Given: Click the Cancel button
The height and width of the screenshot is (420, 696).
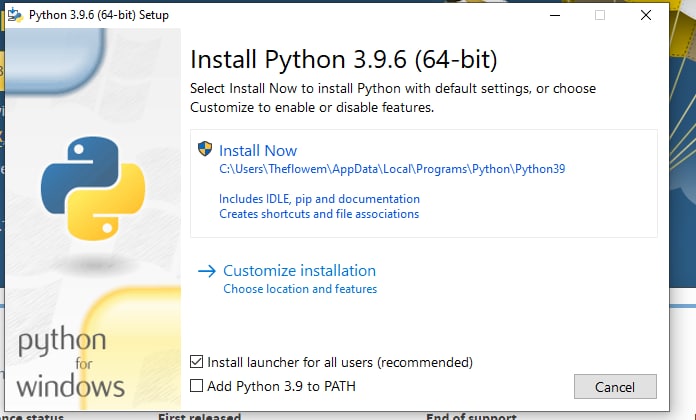Looking at the screenshot, I should [x=615, y=387].
